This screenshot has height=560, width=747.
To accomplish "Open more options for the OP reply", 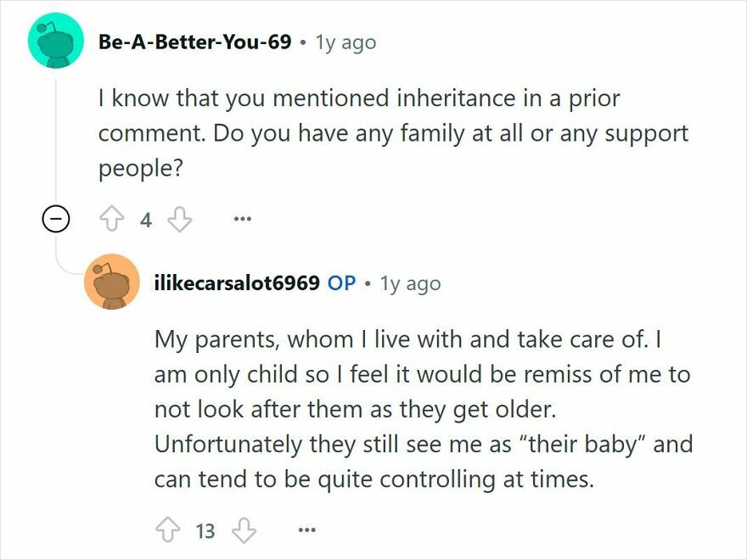I will [x=306, y=531].
